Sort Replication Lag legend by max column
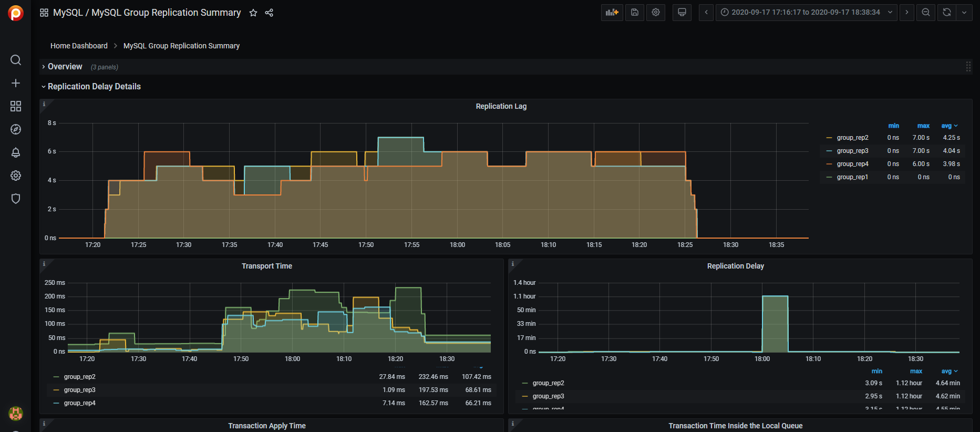Viewport: 980px width, 432px height. click(x=923, y=126)
